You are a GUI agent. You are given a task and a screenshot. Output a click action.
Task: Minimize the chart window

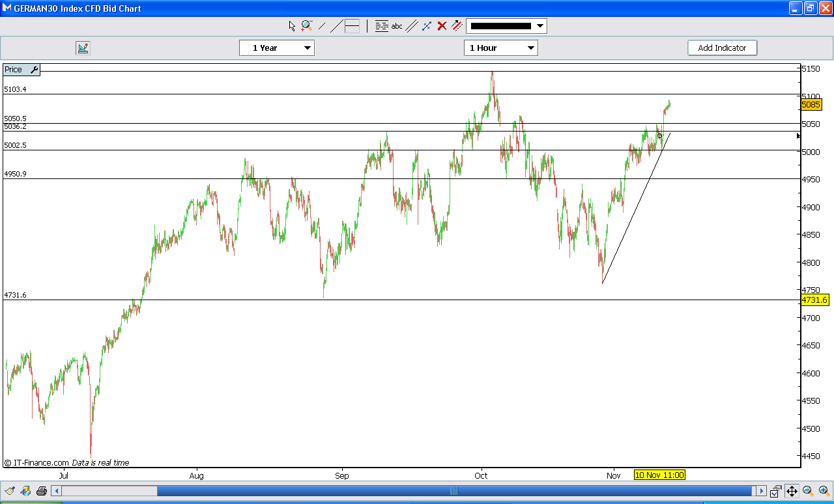[x=796, y=8]
